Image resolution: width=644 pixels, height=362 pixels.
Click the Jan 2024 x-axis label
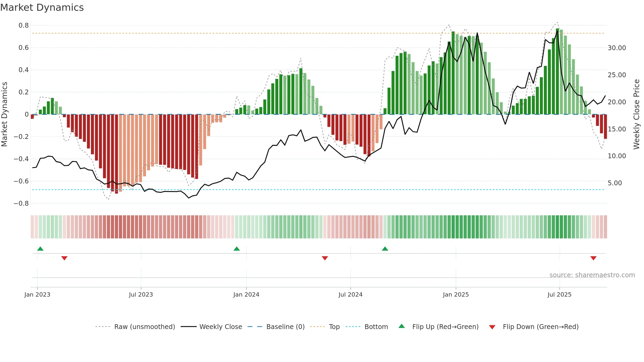tap(246, 294)
